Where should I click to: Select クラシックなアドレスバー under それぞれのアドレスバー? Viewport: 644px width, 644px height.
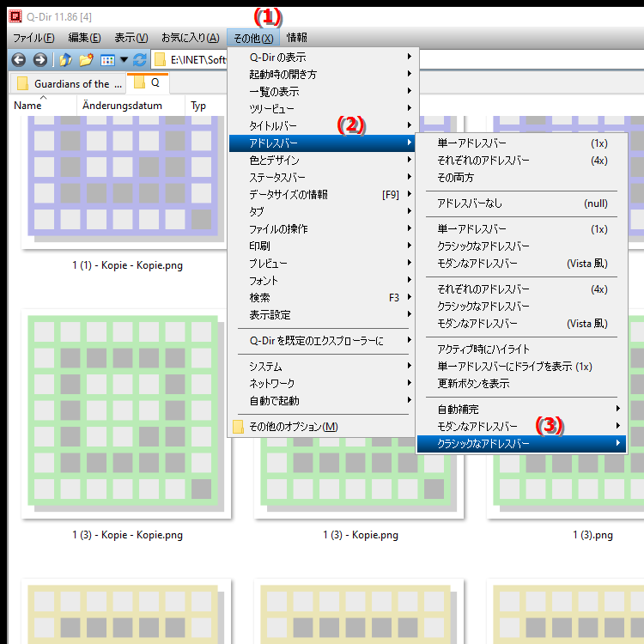[x=521, y=307]
